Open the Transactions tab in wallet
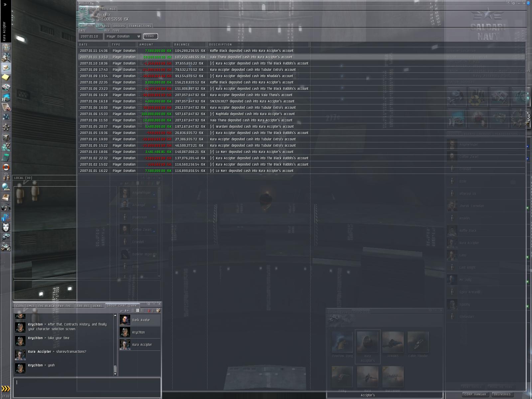Viewport: 532px width, 399px height. [140, 26]
